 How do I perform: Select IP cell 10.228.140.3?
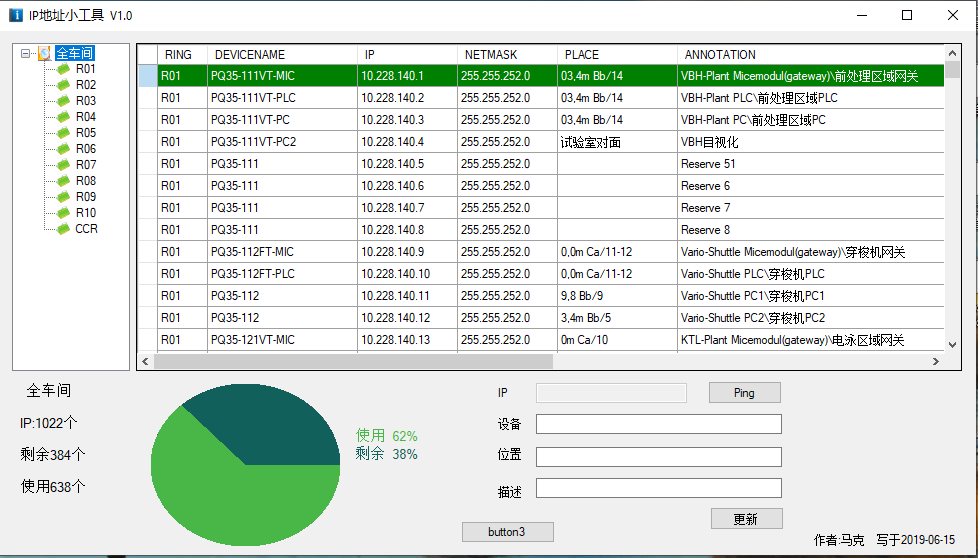point(407,120)
